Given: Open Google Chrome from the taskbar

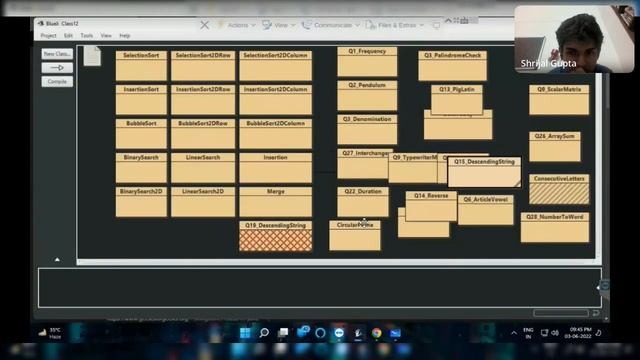Looking at the screenshot, I should tap(376, 333).
